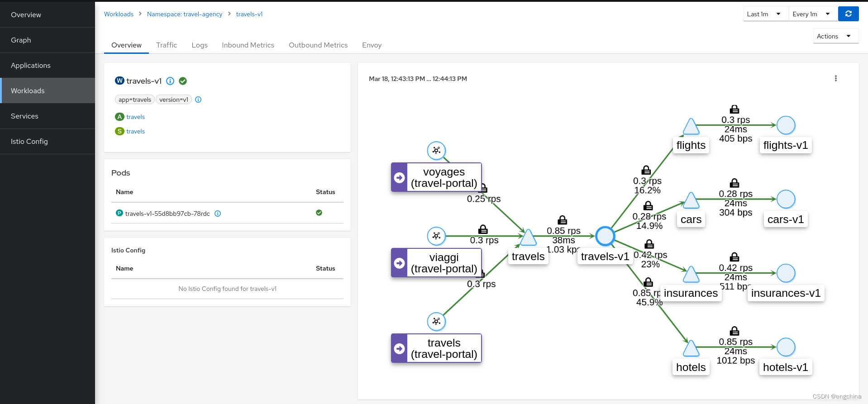Switch to the Traffic tab
Viewport: 868px width, 404px height.
pyautogui.click(x=167, y=45)
